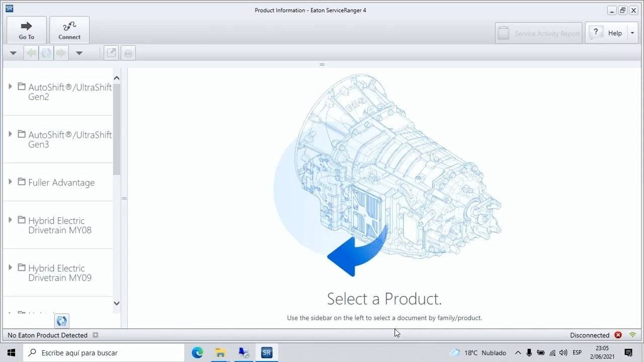Click the refresh globe icon in toolbar
Viewport: 644px width, 362px height.
click(46, 53)
